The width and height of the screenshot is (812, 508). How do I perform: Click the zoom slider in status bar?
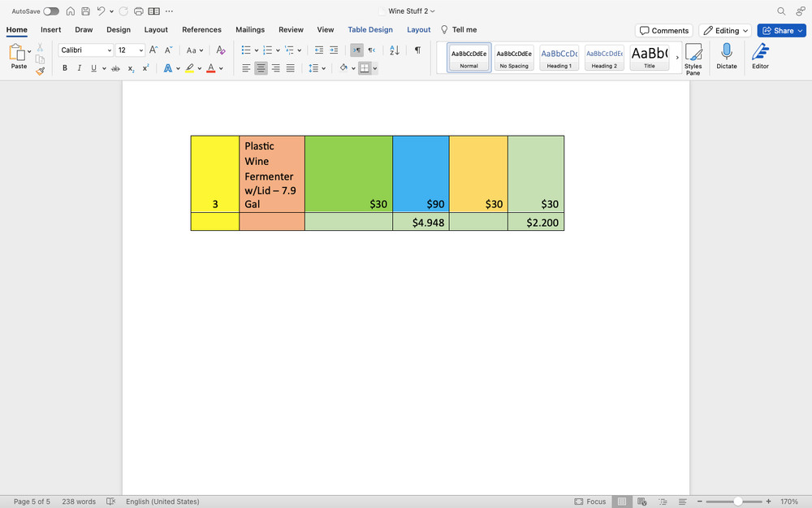click(x=737, y=501)
